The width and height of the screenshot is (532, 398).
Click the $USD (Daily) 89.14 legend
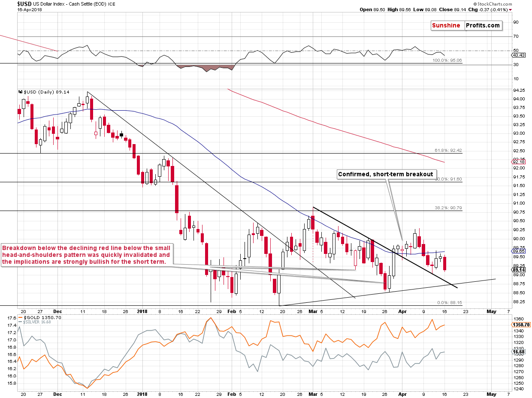pyautogui.click(x=44, y=92)
